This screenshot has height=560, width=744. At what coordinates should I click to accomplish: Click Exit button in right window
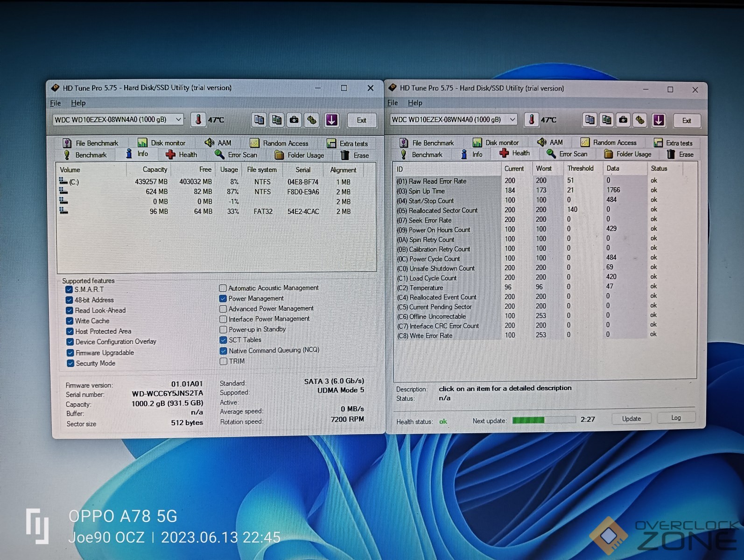tap(687, 120)
